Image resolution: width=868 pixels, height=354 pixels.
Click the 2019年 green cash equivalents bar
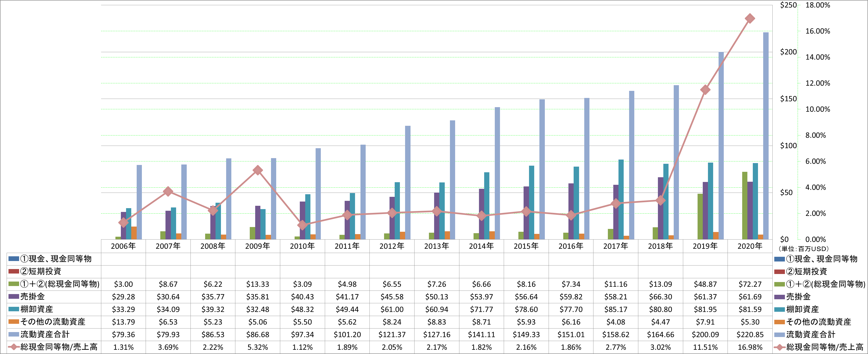700,217
